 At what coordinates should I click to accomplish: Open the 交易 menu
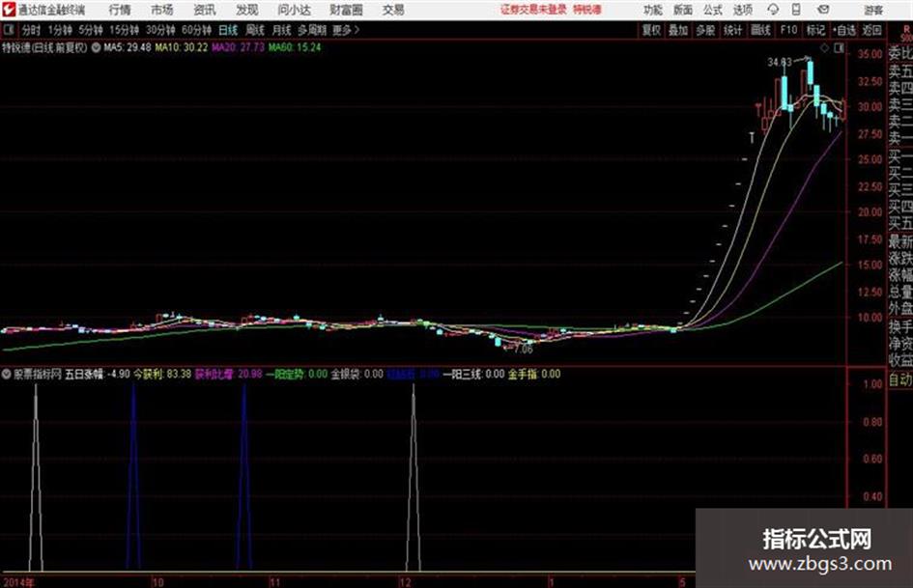(393, 10)
